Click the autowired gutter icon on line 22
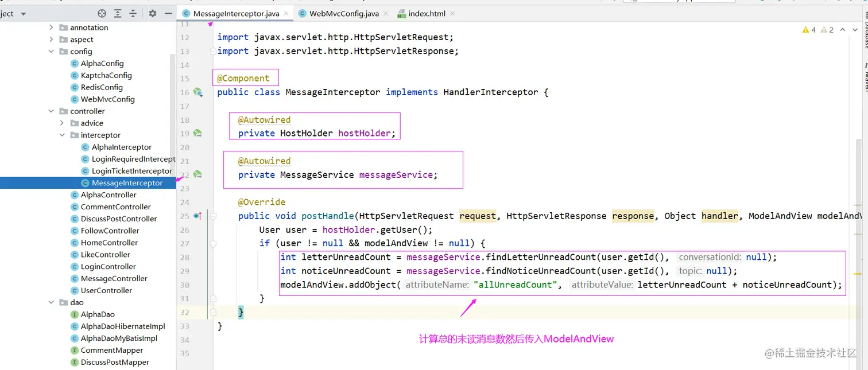 click(x=197, y=174)
